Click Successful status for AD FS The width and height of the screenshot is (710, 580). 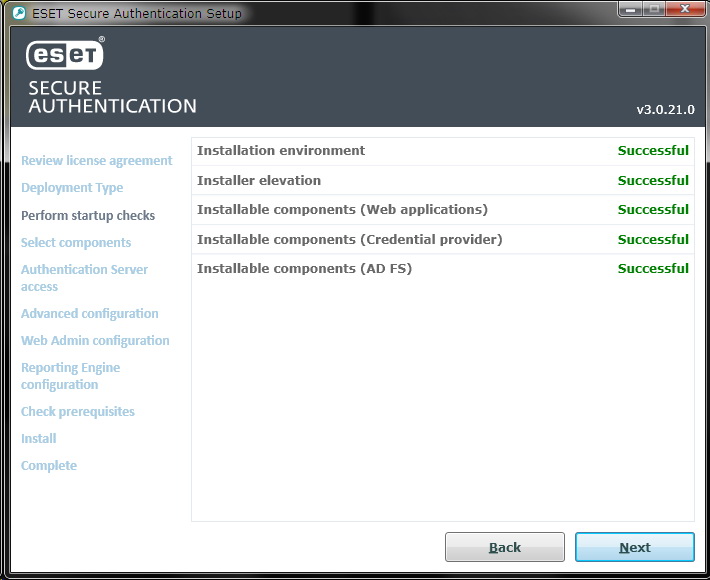653,268
